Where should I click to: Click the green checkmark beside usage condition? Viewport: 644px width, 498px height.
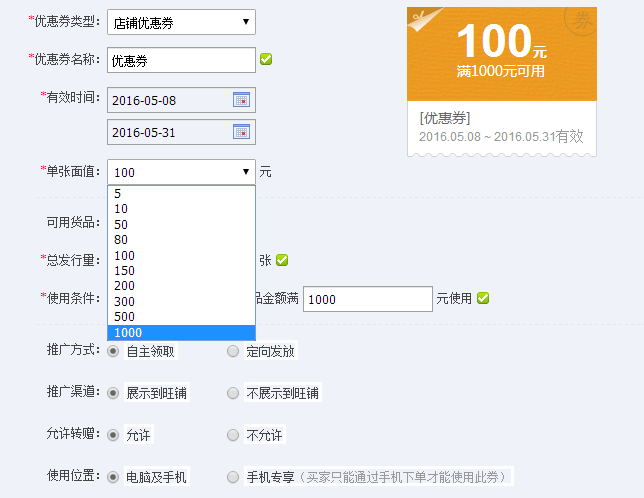pyautogui.click(x=482, y=298)
